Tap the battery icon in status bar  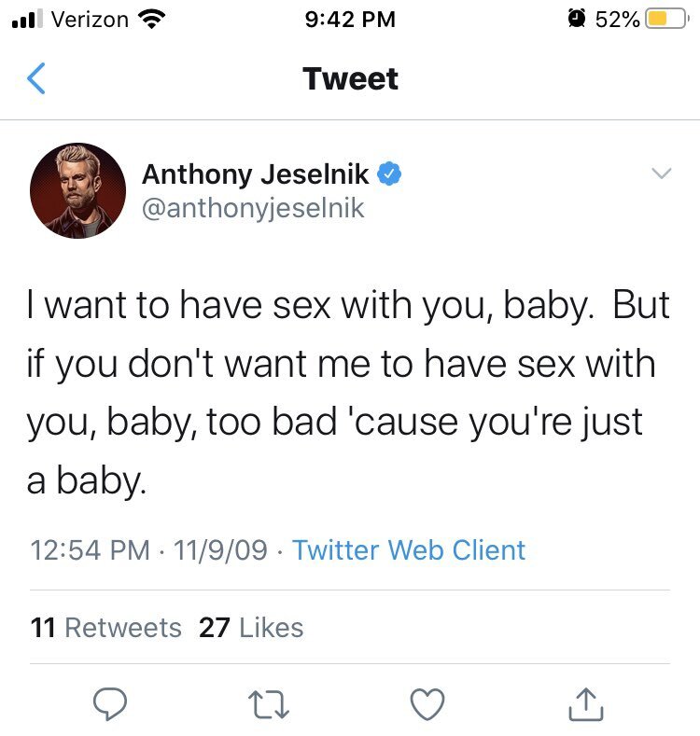664,19
